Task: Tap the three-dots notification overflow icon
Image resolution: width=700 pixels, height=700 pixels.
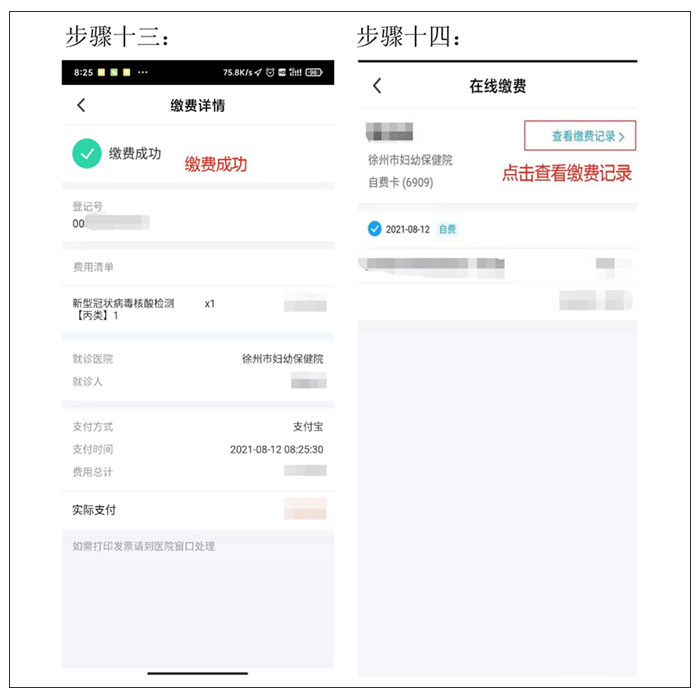Action: [143, 72]
